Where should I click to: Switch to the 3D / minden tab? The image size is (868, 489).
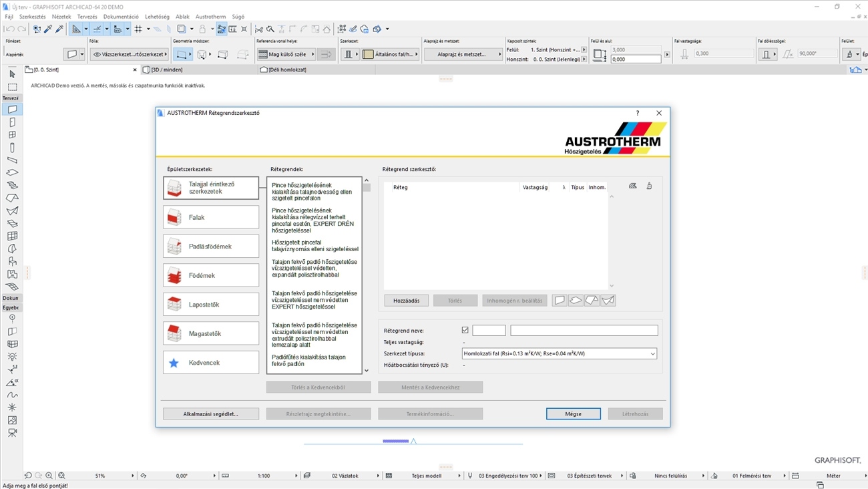(167, 69)
